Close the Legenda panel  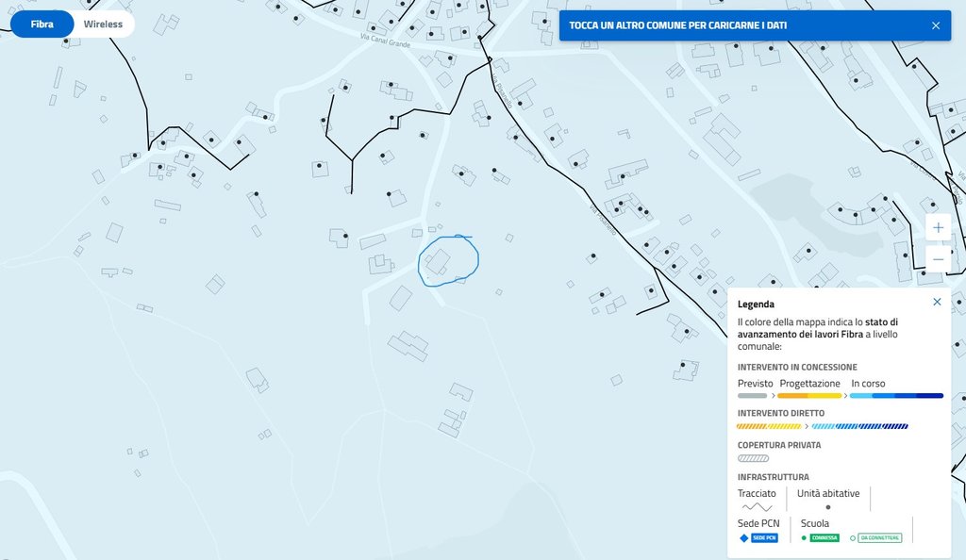point(937,302)
